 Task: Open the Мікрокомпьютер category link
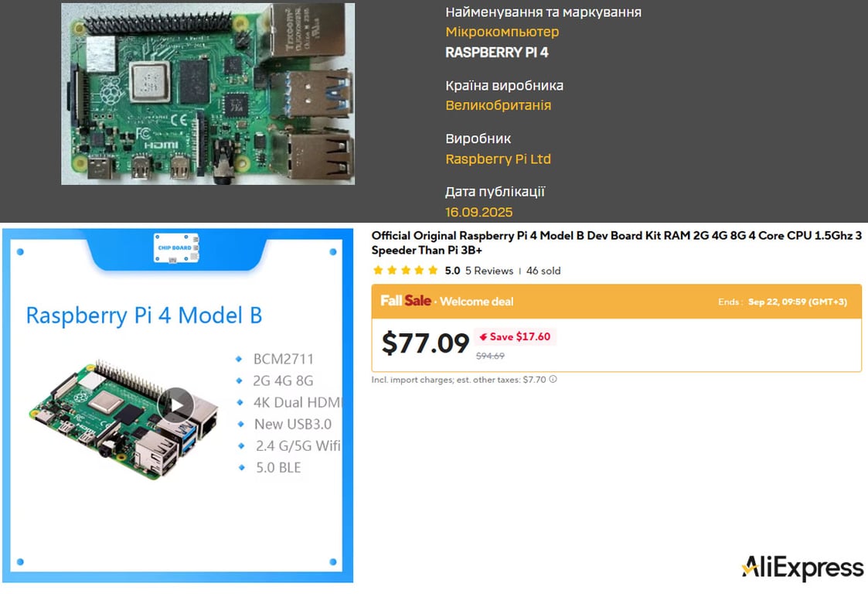[x=502, y=32]
